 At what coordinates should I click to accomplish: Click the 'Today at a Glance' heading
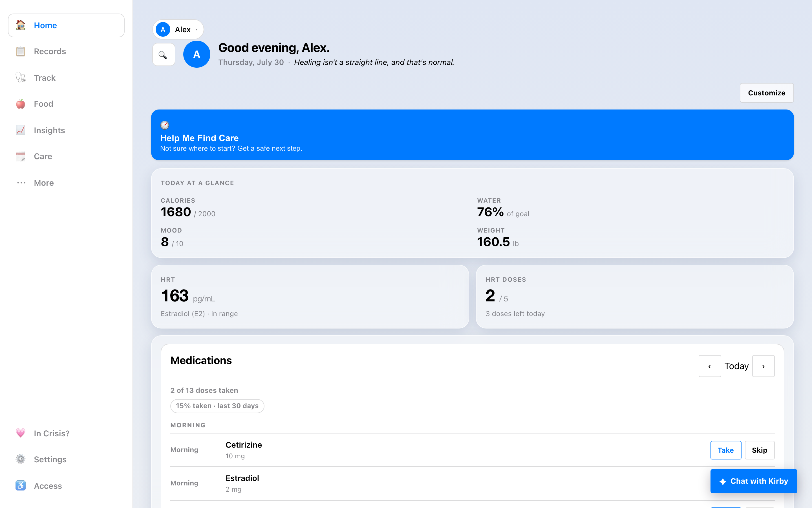tap(197, 183)
